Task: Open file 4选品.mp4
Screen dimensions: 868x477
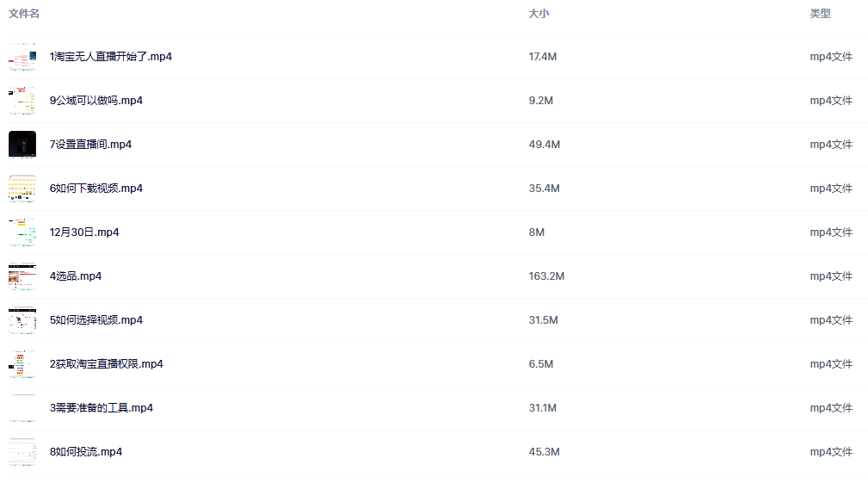Action: [x=76, y=276]
